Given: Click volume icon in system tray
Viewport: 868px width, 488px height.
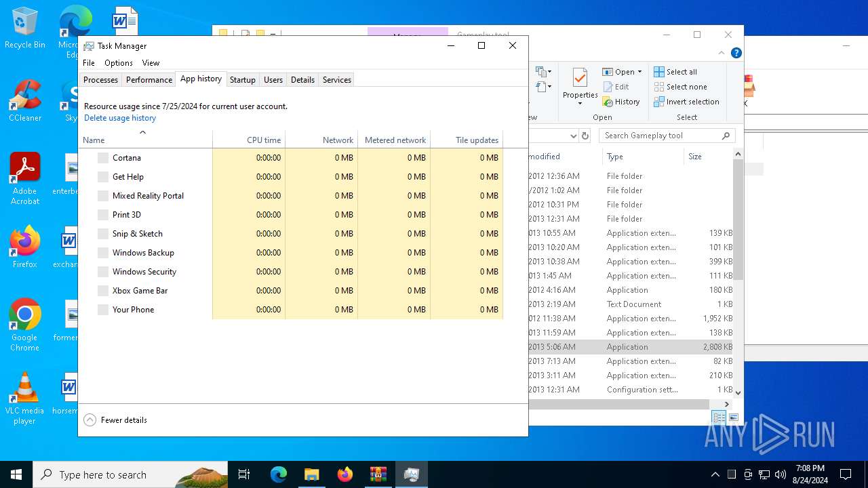Looking at the screenshot, I should [x=781, y=474].
